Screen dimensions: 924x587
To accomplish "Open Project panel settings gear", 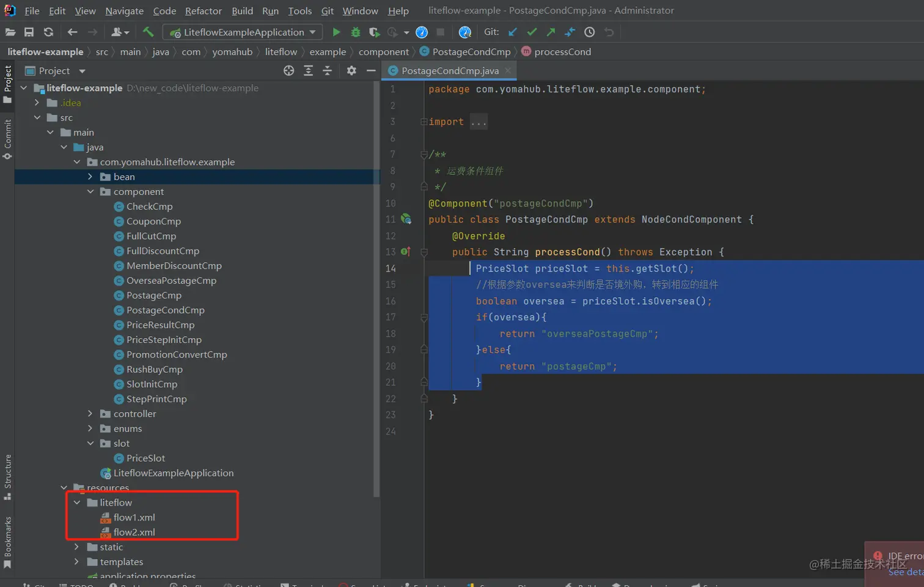I will 351,71.
